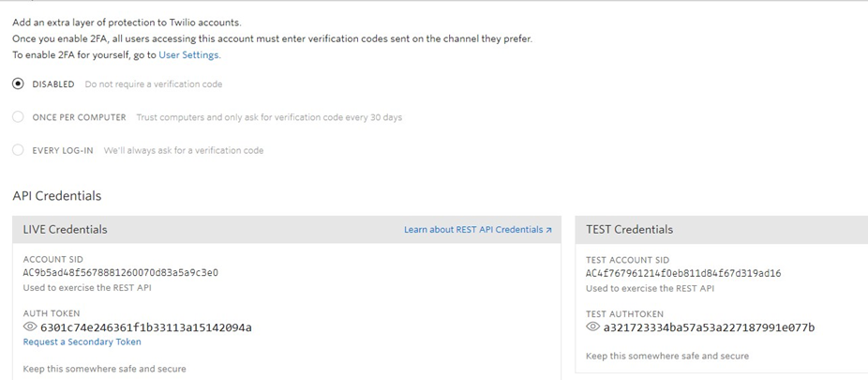Click the API Credentials section heading
868x380 pixels.
pyautogui.click(x=56, y=196)
